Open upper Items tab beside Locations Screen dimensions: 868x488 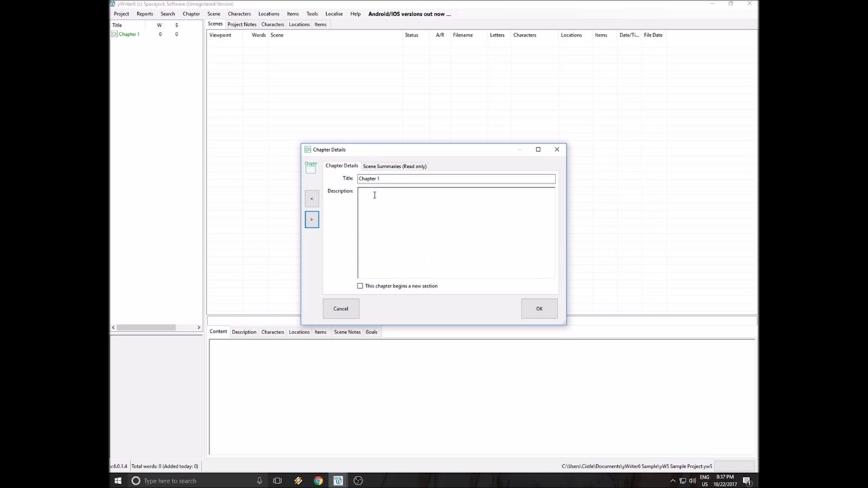coord(320,24)
